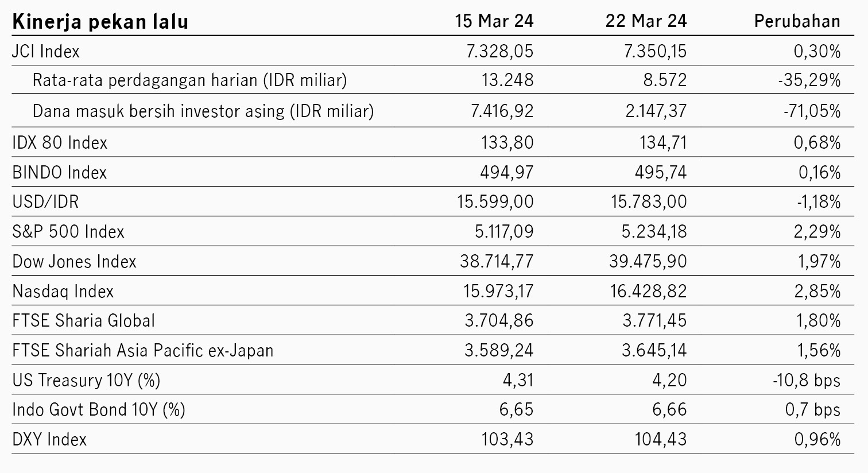Click the IDX 80 Index row label
The image size is (868, 473).
click(60, 142)
